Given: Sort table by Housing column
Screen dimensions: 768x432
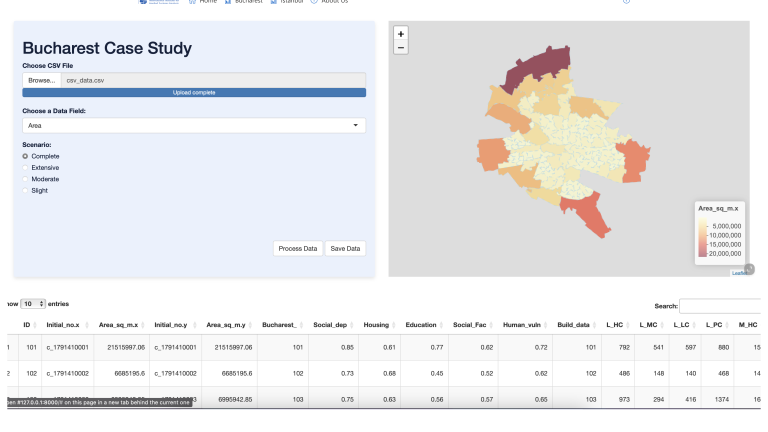Looking at the screenshot, I should coord(379,325).
